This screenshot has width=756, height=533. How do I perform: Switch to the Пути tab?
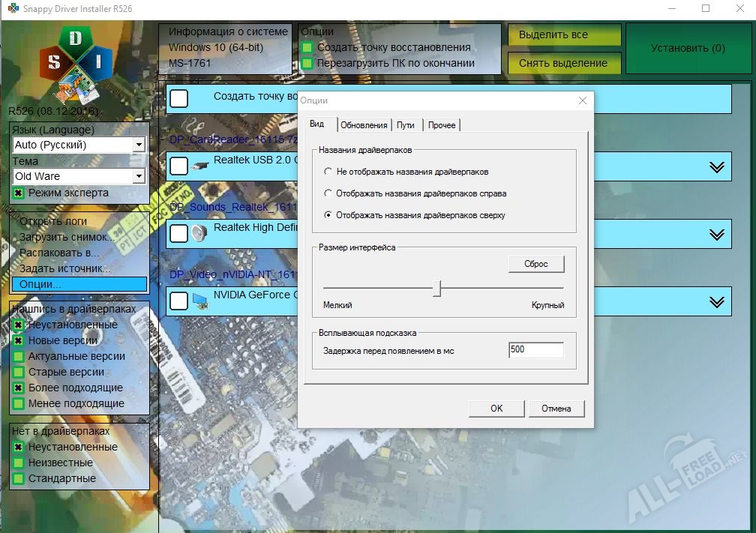coord(406,125)
